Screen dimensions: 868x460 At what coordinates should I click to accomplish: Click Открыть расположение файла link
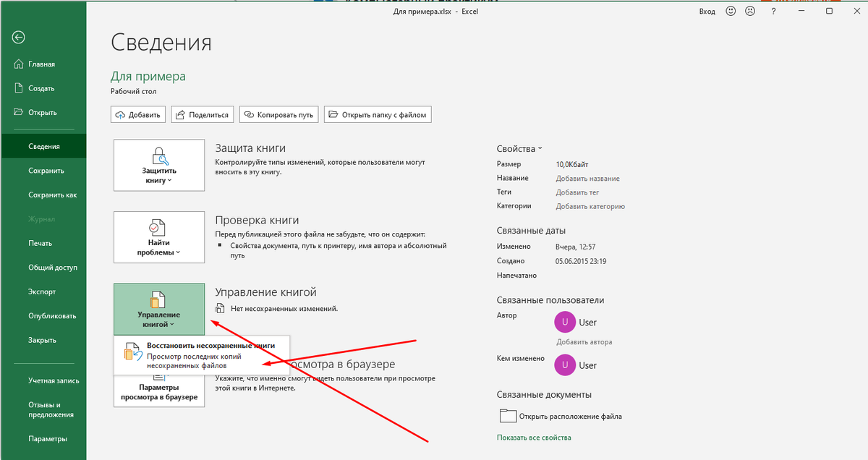point(572,416)
